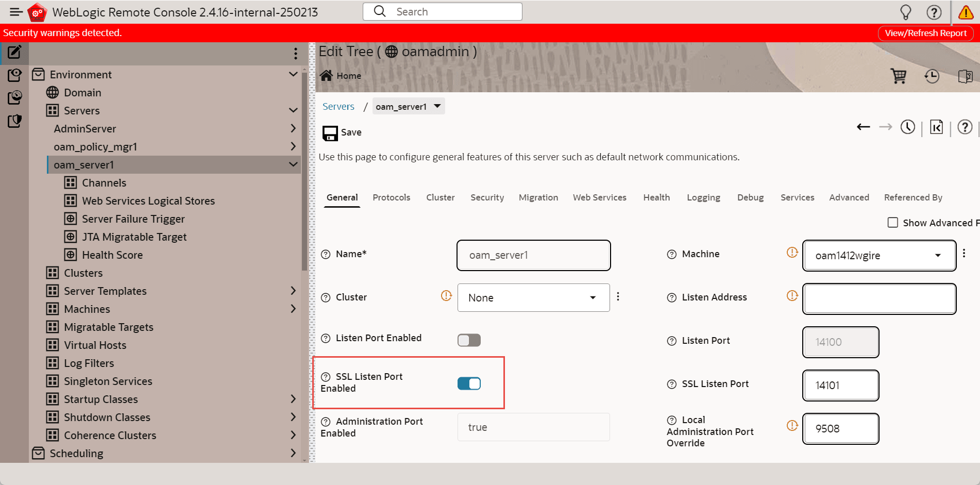Viewport: 980px width, 485px height.
Task: Switch to the Migration tab
Action: click(x=538, y=197)
